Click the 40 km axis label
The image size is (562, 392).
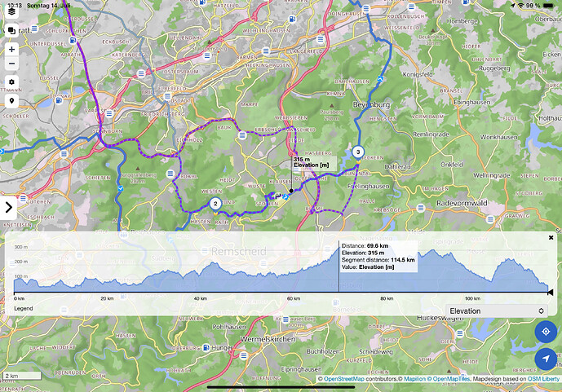201,298
